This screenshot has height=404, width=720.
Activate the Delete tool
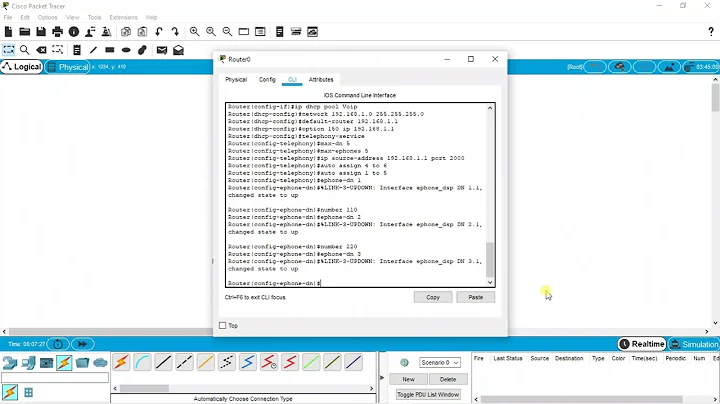click(41, 50)
